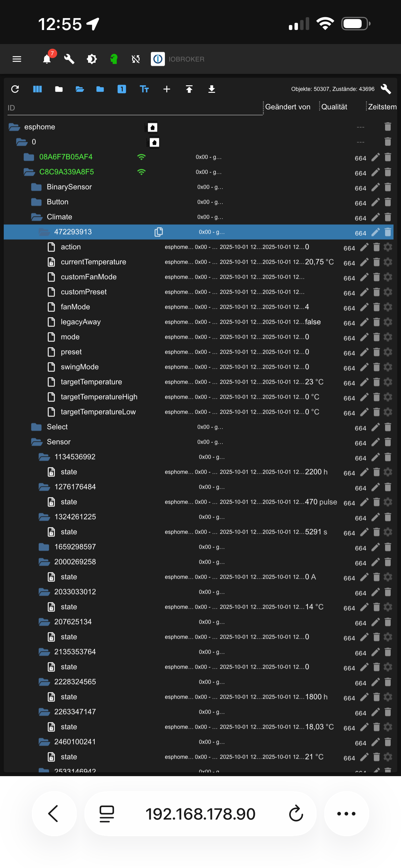Click the Qualität column header
The width and height of the screenshot is (401, 868).
[334, 107]
